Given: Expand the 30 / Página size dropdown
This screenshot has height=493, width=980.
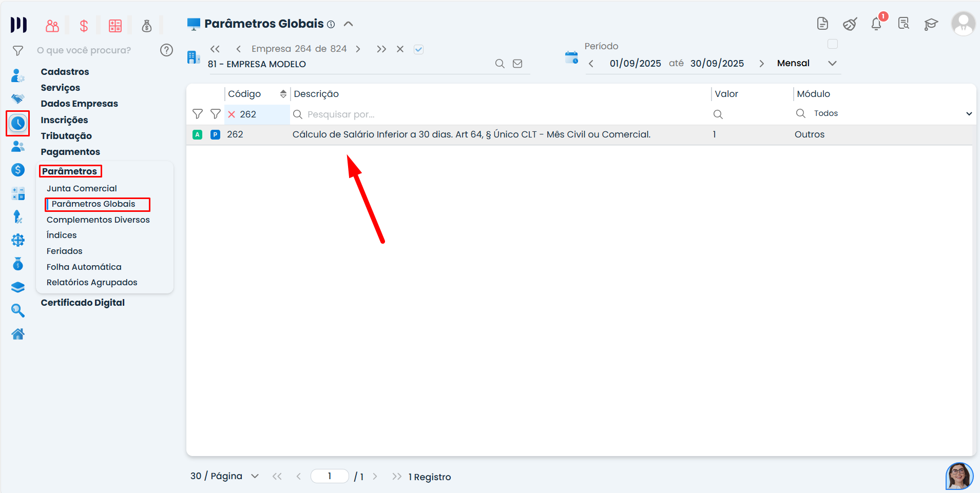Looking at the screenshot, I should pyautogui.click(x=255, y=476).
